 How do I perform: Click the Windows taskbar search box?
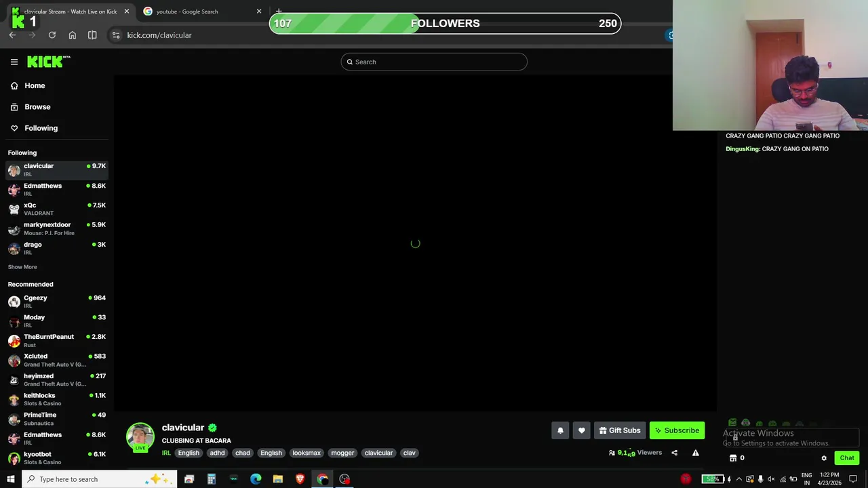click(x=99, y=479)
